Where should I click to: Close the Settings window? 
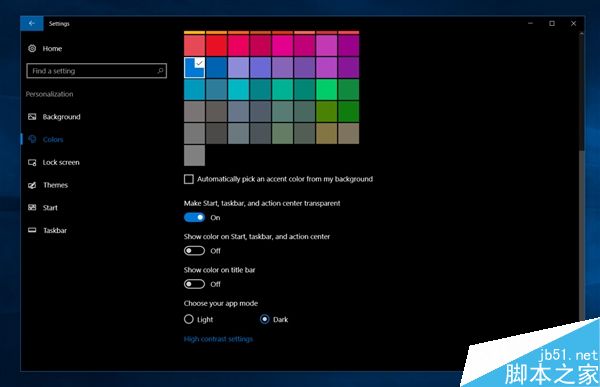[x=573, y=23]
